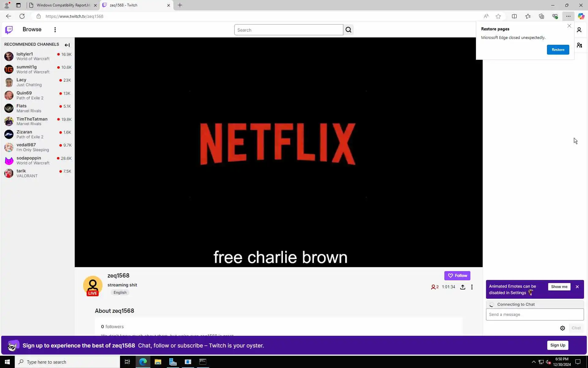Open chat settings gear icon
The width and height of the screenshot is (588, 368).
pos(562,328)
